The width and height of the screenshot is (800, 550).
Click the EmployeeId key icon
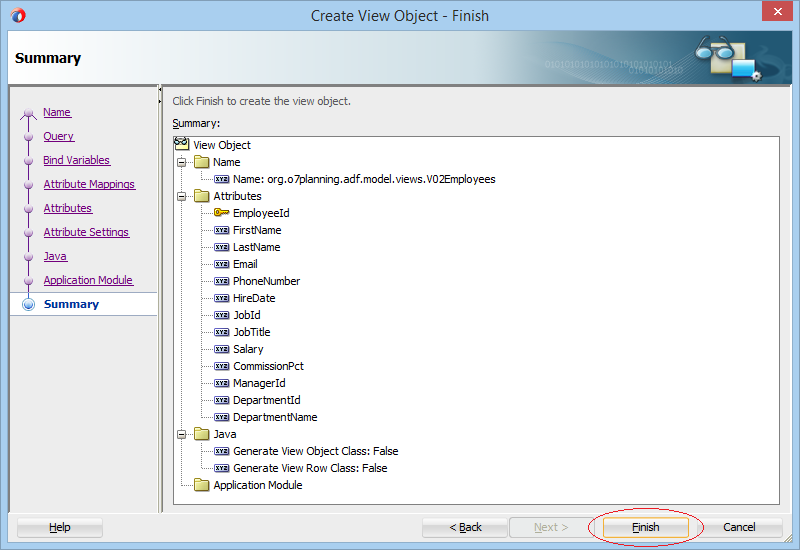(221, 213)
